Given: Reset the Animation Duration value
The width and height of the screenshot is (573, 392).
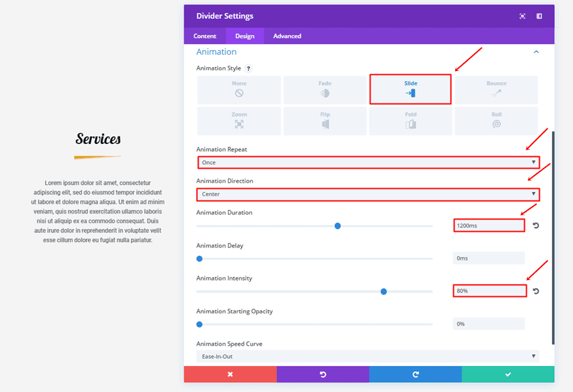Looking at the screenshot, I should pyautogui.click(x=536, y=225).
